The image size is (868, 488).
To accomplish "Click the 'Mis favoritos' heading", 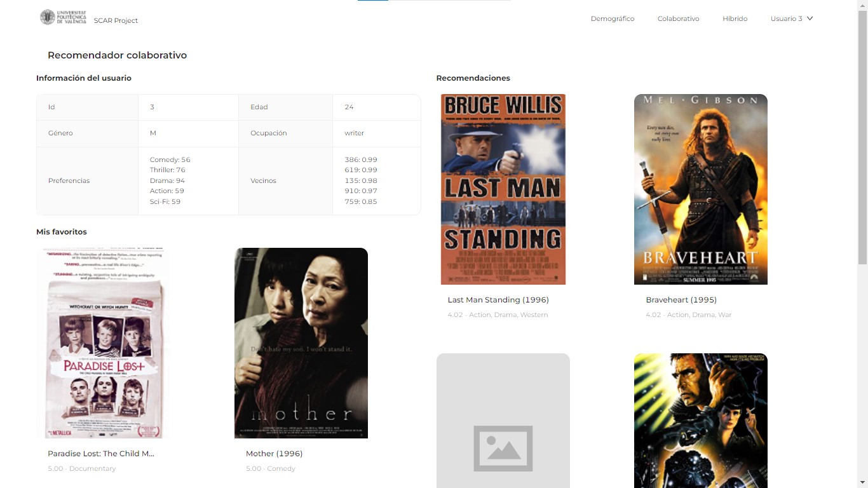I will tap(62, 232).
